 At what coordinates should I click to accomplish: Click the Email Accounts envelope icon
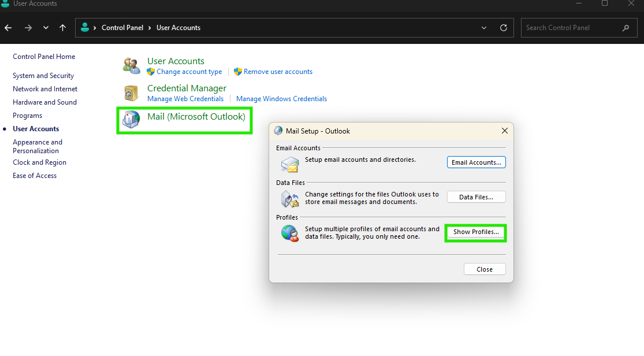tap(289, 165)
